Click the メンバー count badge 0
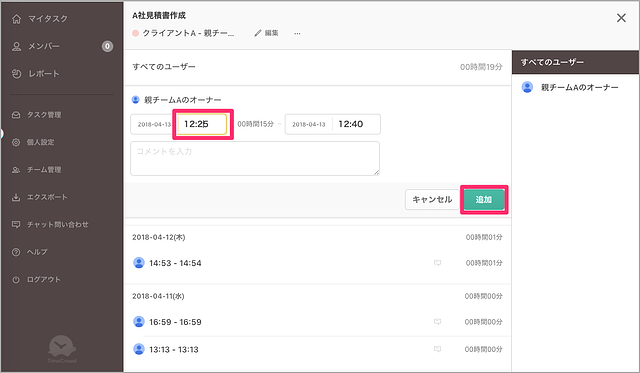 tap(107, 46)
